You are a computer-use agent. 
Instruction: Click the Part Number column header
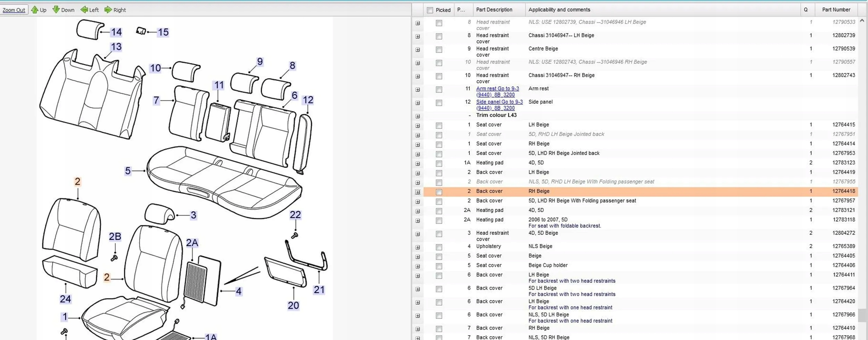pyautogui.click(x=836, y=10)
